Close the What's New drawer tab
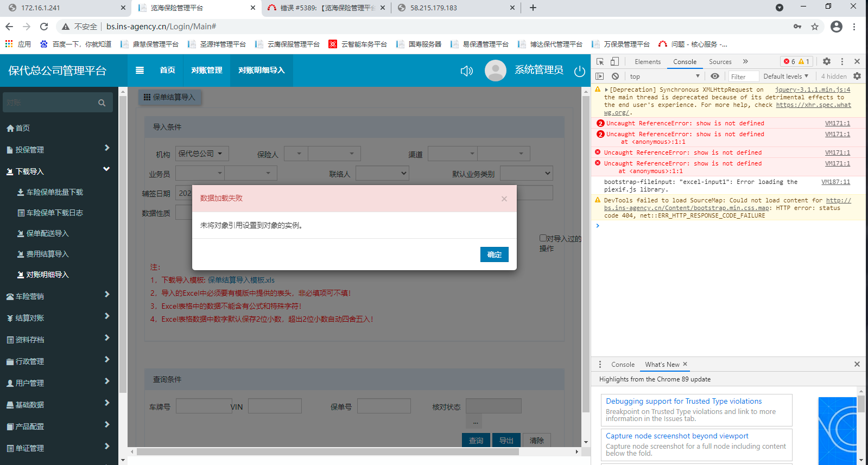The height and width of the screenshot is (465, 868). pyautogui.click(x=685, y=364)
